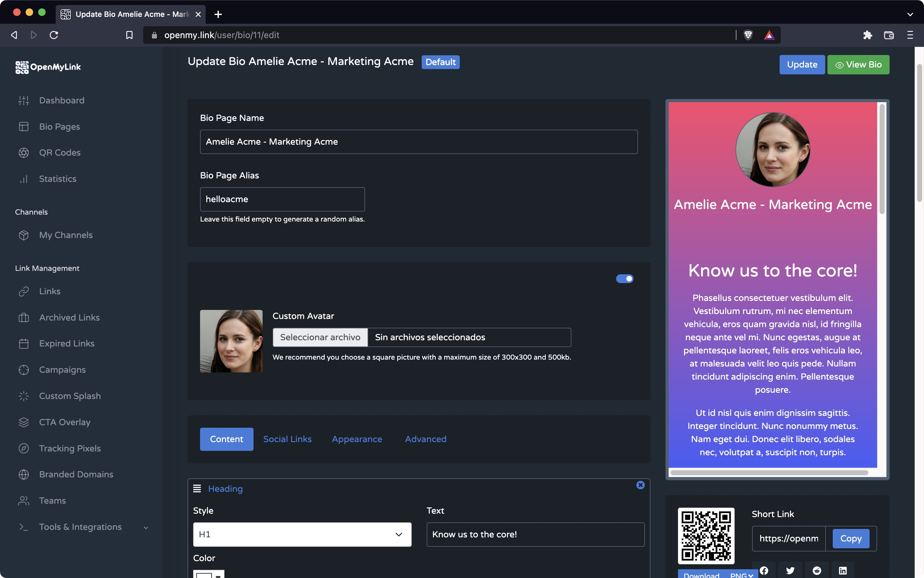The height and width of the screenshot is (578, 924).
Task: Toggle the custom avatar switch
Action: click(x=625, y=279)
